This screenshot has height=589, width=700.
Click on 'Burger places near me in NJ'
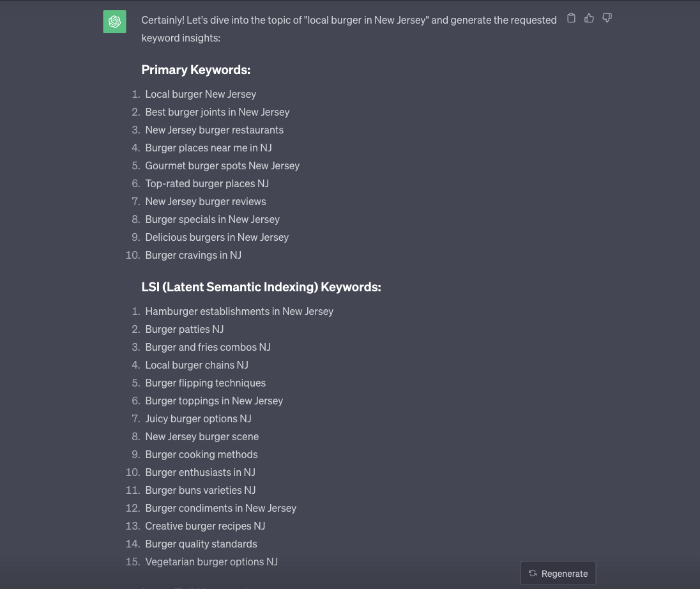click(208, 148)
